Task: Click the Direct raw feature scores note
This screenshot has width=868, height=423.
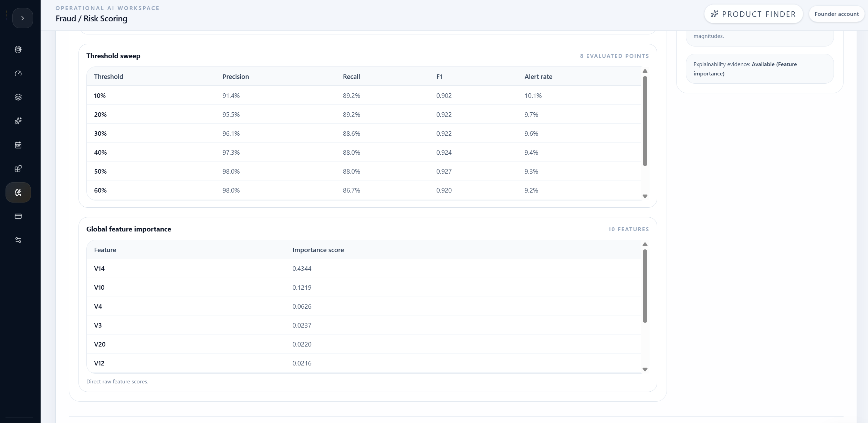Action: click(117, 381)
